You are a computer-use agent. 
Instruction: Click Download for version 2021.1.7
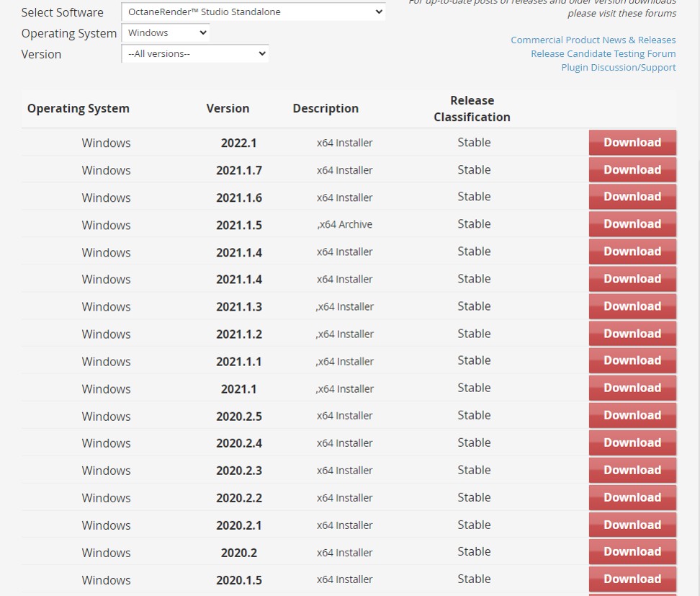point(632,170)
